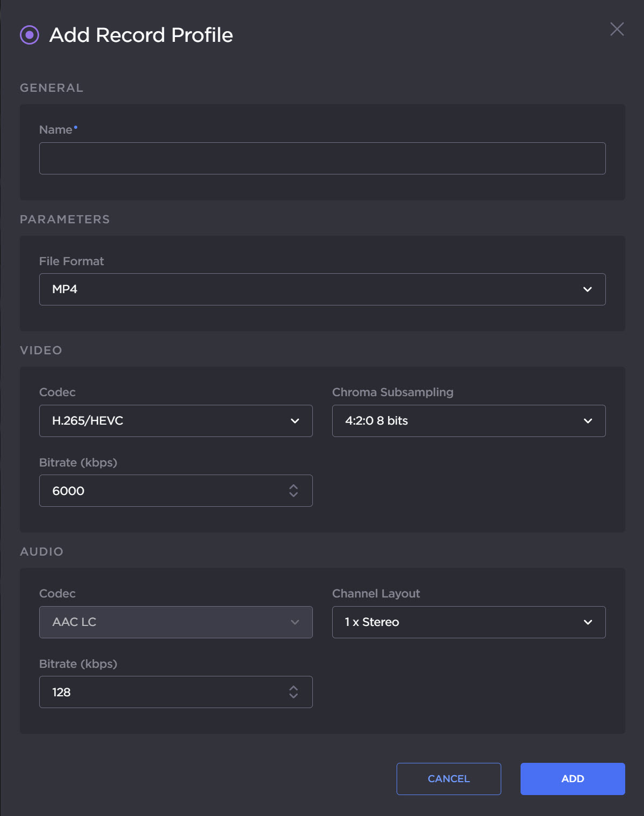Click the AUDIO section heading
Viewport: 644px width, 816px height.
click(x=41, y=551)
